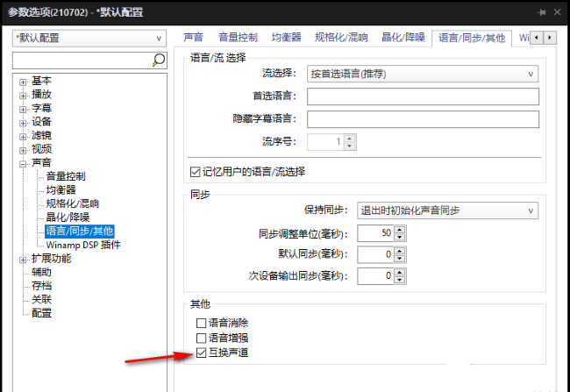The height and width of the screenshot is (392, 570).
Task: Click the 同步调整单位 value field
Action: point(375,233)
